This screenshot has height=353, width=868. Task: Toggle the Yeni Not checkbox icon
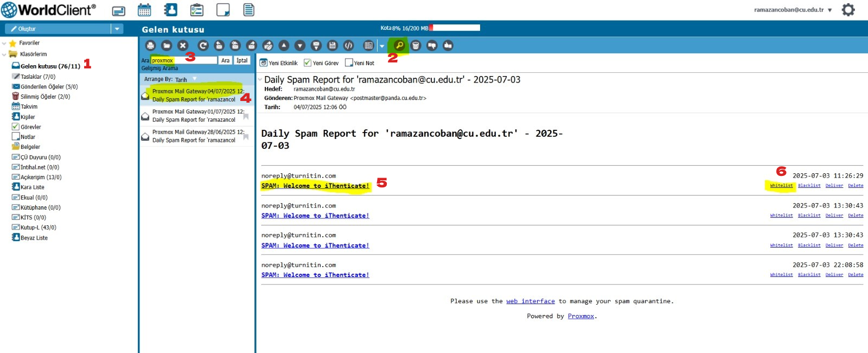click(x=349, y=63)
